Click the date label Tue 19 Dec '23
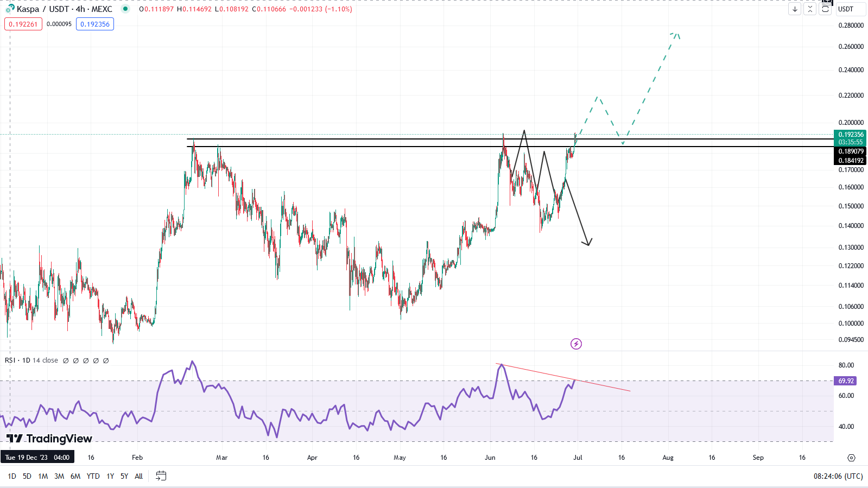The height and width of the screenshot is (488, 868). point(37,458)
